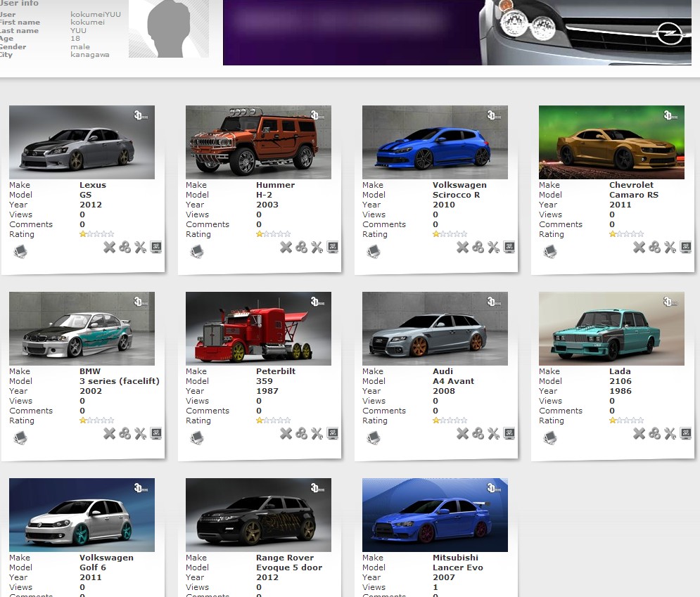The image size is (700, 597).
Task: Click wrench icon on Camaro RS card
Action: (670, 248)
